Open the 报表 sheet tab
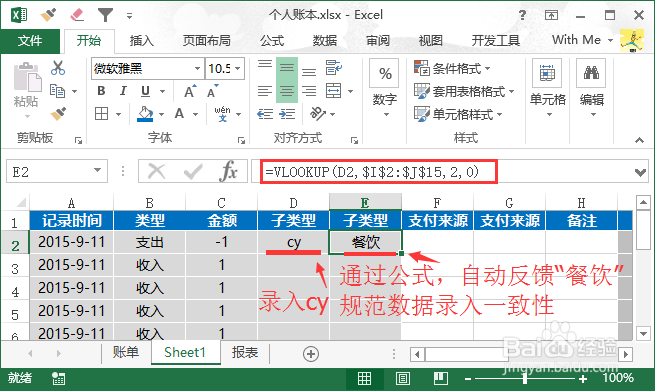The width and height of the screenshot is (655, 391). click(245, 353)
